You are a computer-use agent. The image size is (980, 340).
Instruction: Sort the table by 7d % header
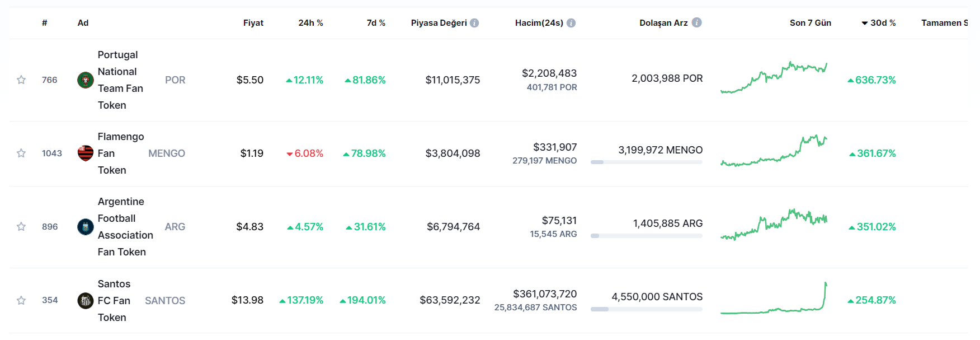[376, 23]
